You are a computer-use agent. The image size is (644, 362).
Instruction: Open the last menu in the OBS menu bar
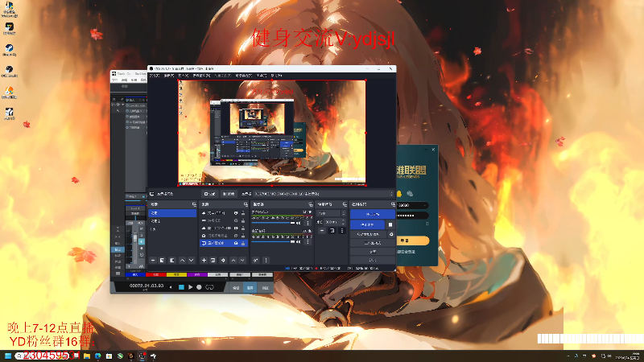276,76
